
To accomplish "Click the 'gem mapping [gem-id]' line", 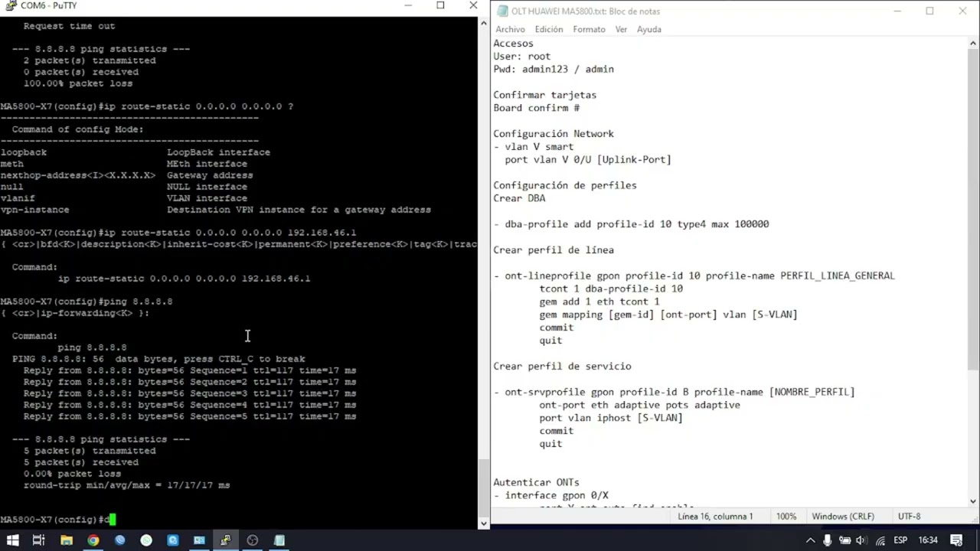I will 668,315.
